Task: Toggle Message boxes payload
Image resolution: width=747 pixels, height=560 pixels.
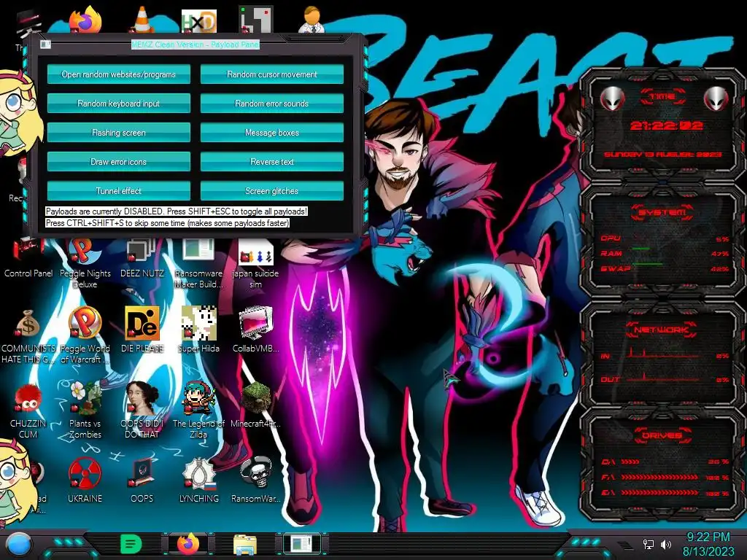Action: [271, 133]
